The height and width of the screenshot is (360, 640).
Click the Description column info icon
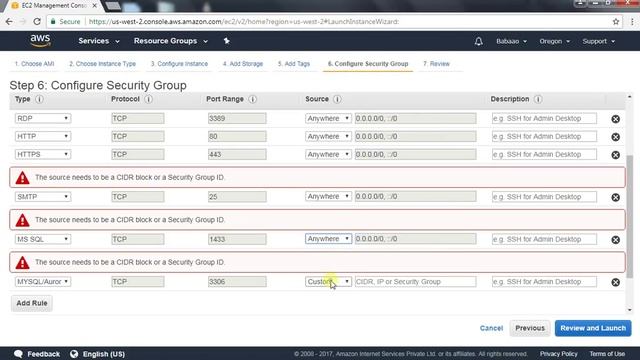tap(538, 99)
